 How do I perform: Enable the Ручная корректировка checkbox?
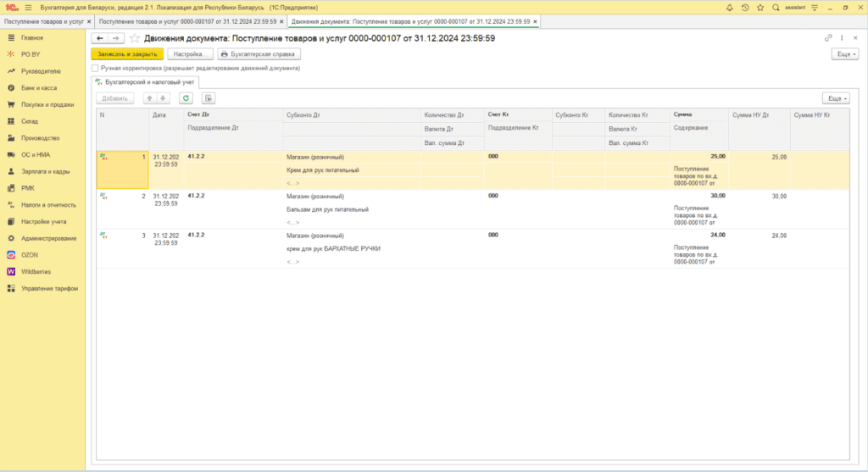[x=95, y=68]
